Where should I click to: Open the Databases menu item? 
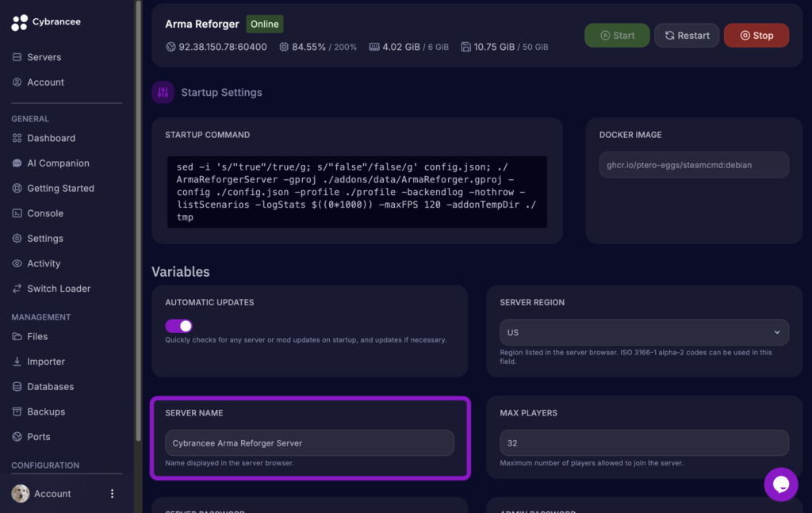50,387
